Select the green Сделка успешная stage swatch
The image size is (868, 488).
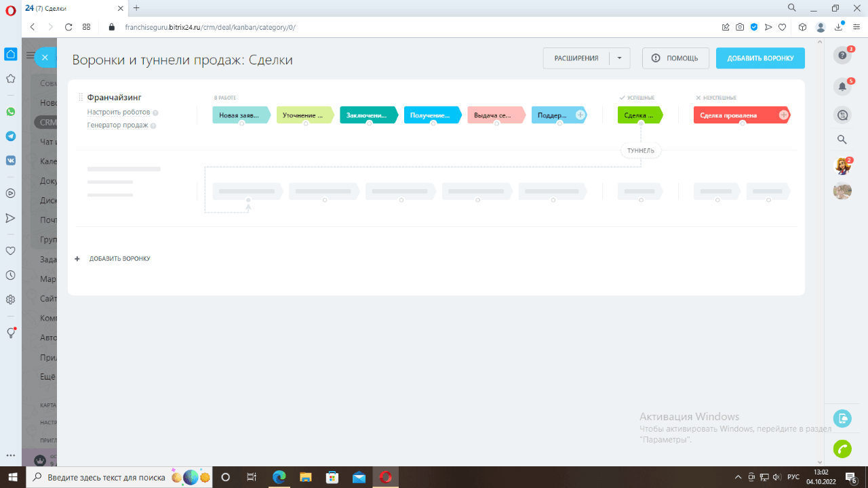[x=639, y=115]
